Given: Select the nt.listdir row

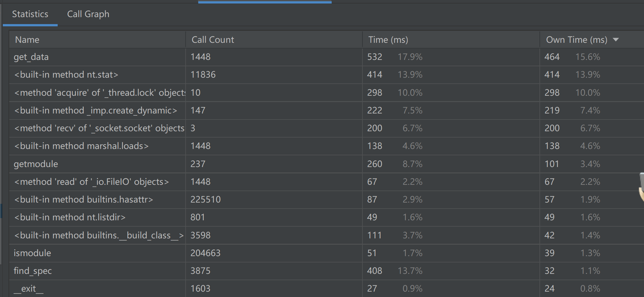Looking at the screenshot, I should point(70,217).
